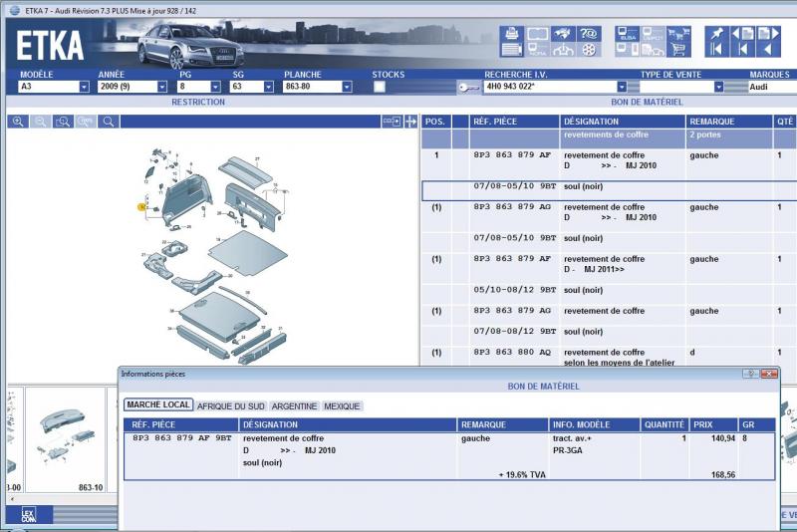The width and height of the screenshot is (797, 532).
Task: Open the PLANCHE dropdown arrow
Action: [x=347, y=87]
